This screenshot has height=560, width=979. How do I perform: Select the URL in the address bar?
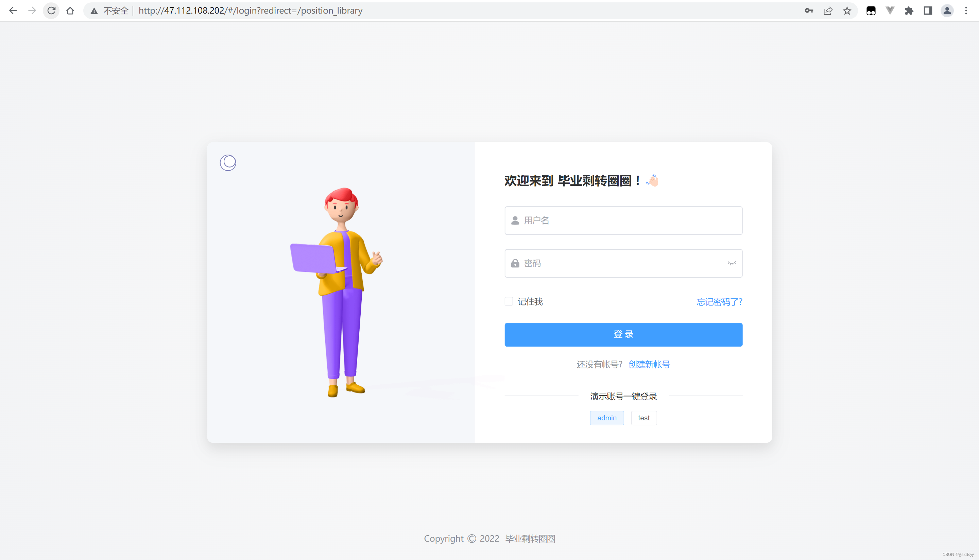(251, 11)
